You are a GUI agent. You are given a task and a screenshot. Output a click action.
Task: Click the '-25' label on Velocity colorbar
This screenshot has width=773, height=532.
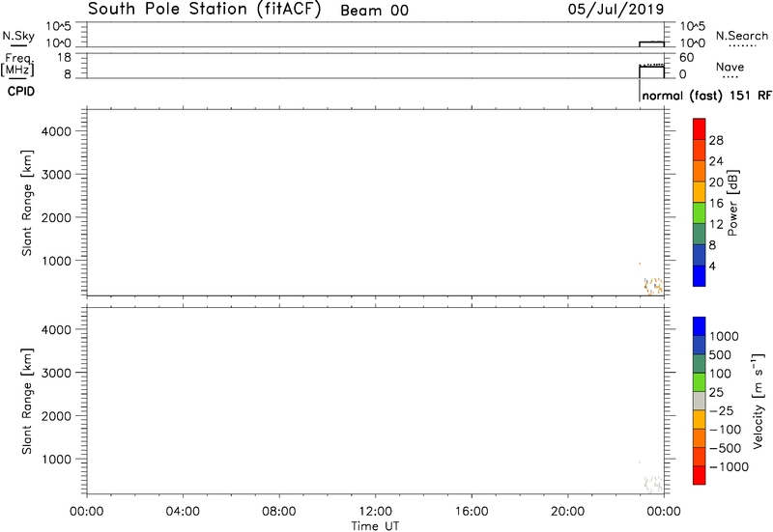click(x=721, y=410)
